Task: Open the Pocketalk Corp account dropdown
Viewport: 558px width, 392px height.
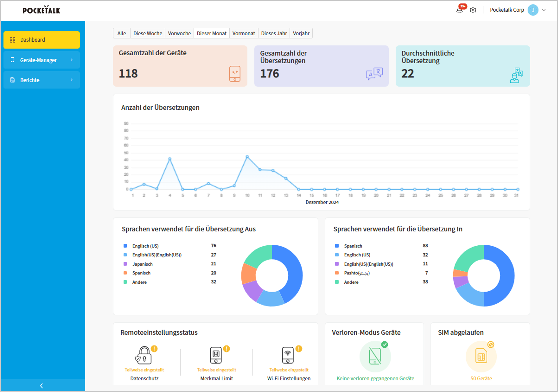Action: click(544, 10)
